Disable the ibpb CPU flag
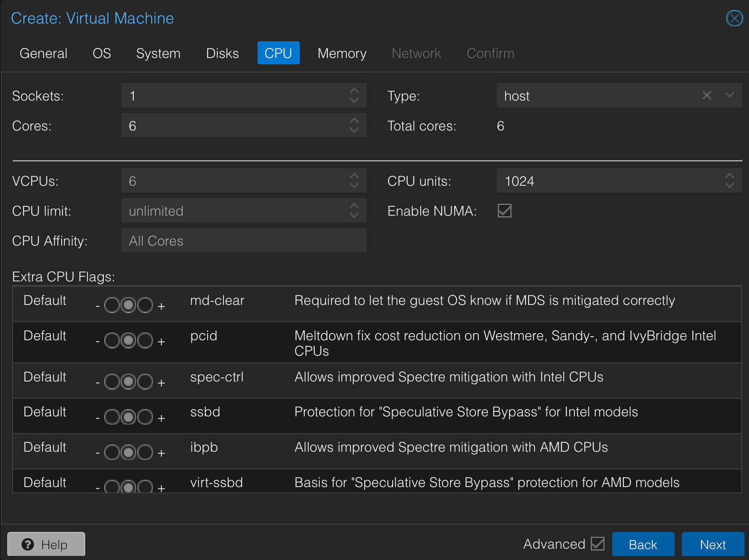This screenshot has width=749, height=560. point(112,452)
